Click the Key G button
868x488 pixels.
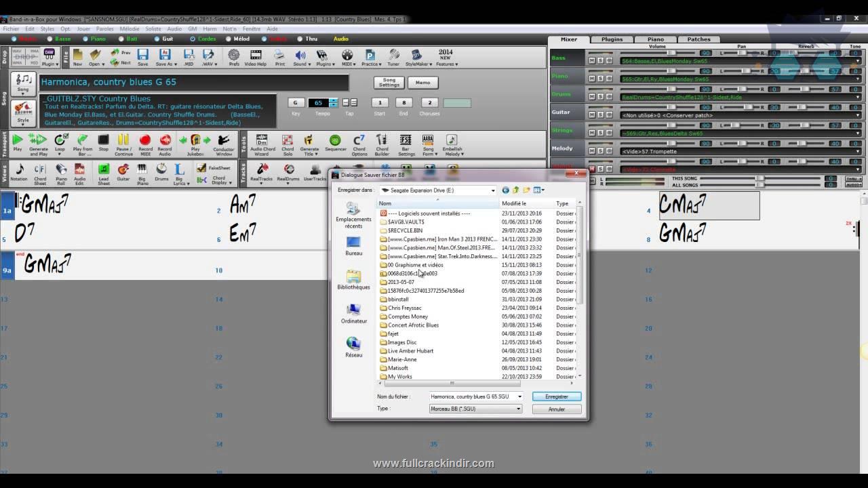point(296,103)
